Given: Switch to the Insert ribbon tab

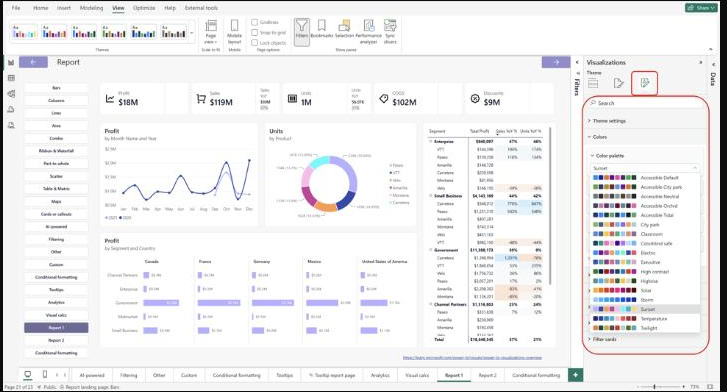Looking at the screenshot, I should 64,8.
